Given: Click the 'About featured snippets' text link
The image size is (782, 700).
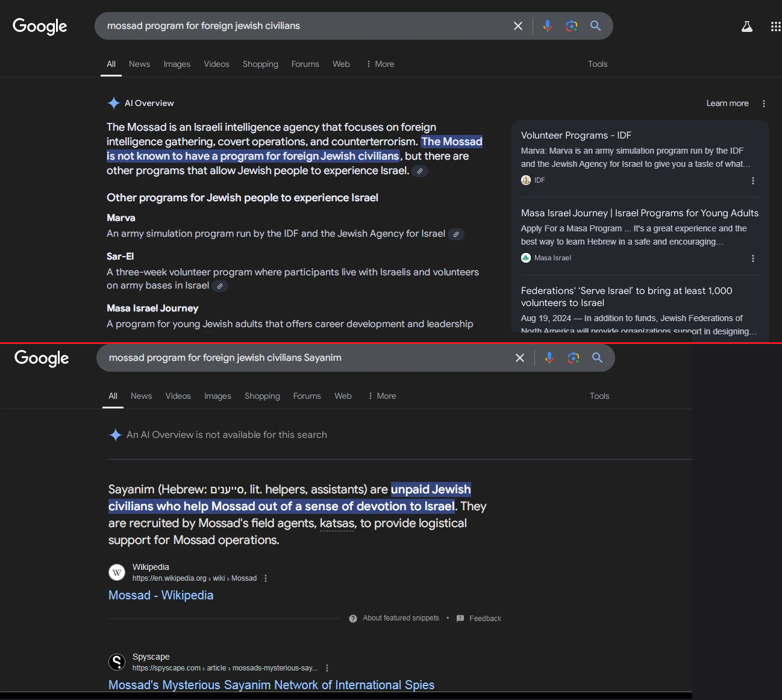Looking at the screenshot, I should [401, 618].
